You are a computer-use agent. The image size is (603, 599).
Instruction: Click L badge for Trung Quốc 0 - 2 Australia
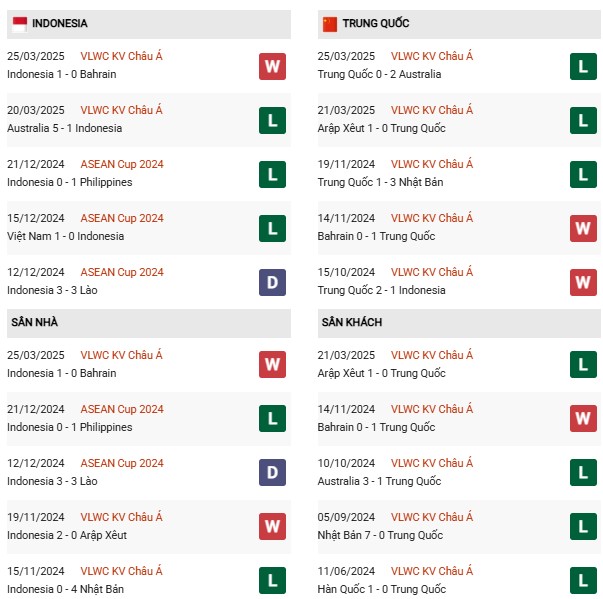pos(583,66)
